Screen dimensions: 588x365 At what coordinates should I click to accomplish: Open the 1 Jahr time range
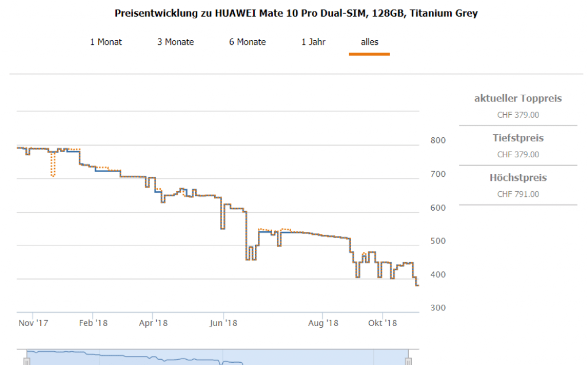click(313, 42)
